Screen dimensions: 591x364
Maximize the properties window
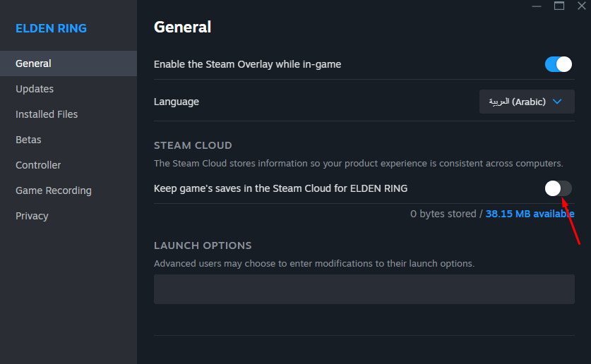coord(559,6)
